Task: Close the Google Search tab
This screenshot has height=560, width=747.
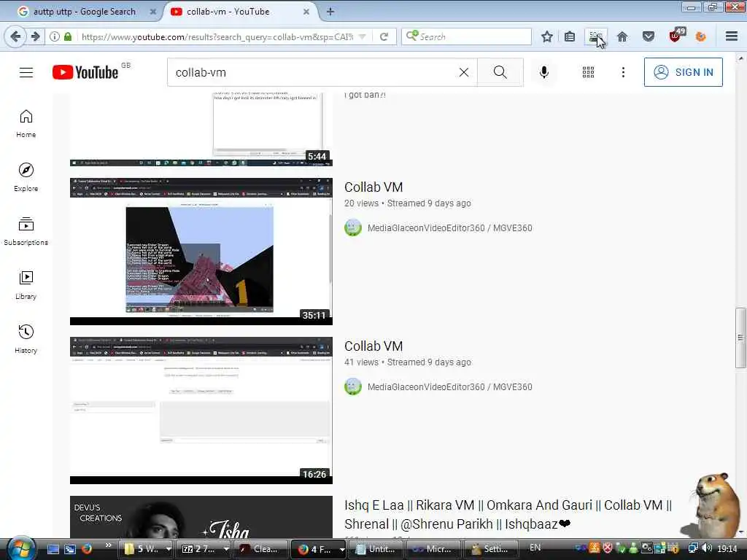Action: tap(153, 12)
